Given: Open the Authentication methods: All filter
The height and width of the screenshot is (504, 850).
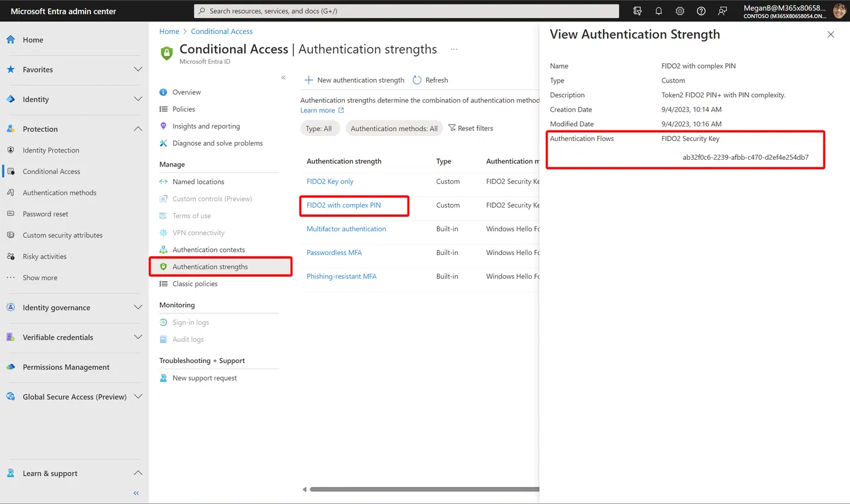Looking at the screenshot, I should click(x=393, y=129).
